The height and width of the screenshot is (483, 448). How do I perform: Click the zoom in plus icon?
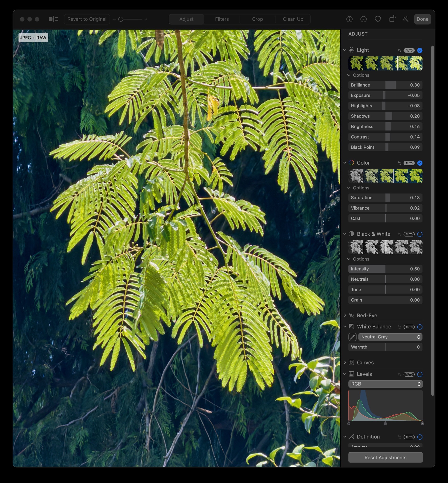point(146,19)
